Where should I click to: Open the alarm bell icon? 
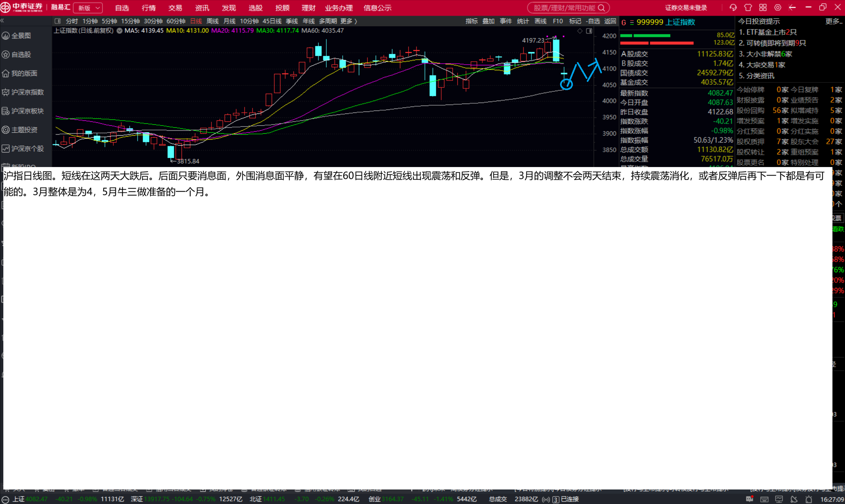[x=809, y=499]
